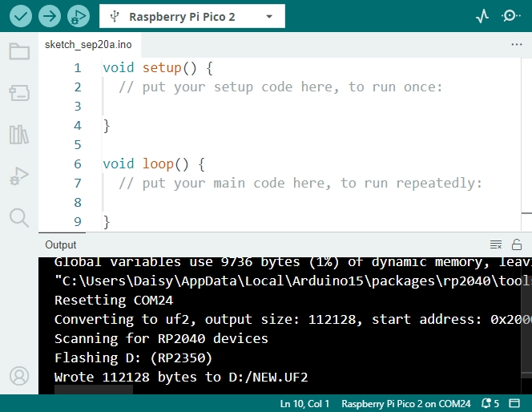Open the Debug sidebar panel
532x412 pixels.
tap(19, 176)
